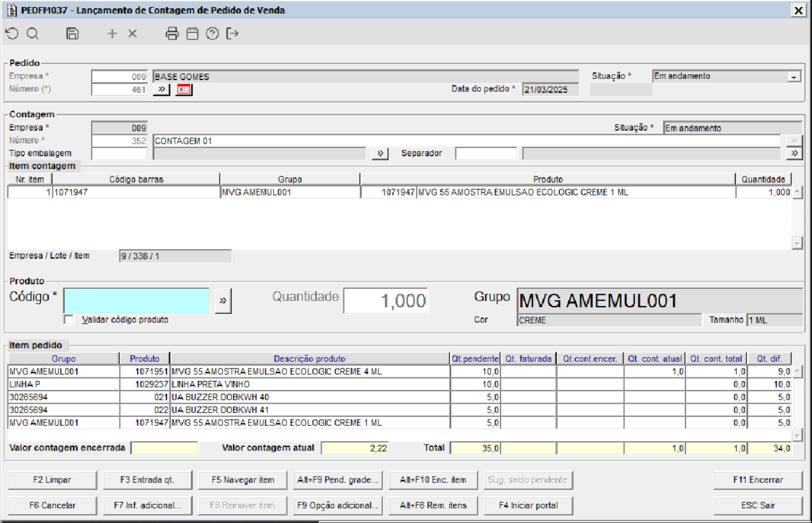Open the calendar toolbar icon
This screenshot has height=523, width=812.
193,34
